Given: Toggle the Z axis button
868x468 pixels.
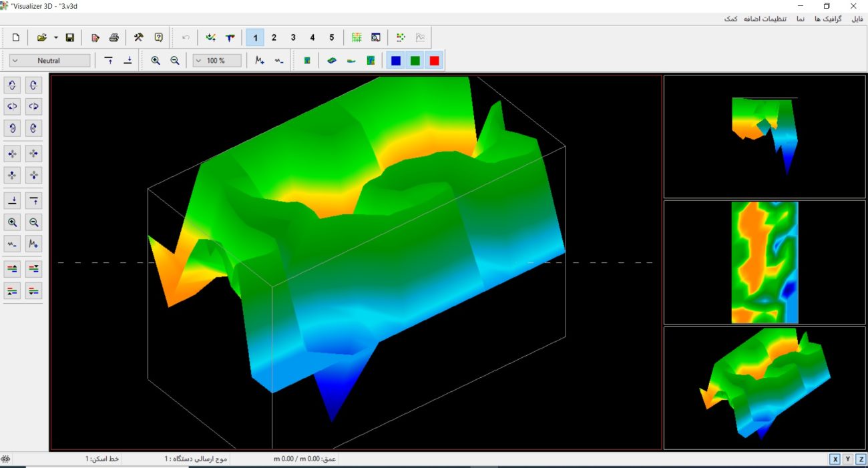Looking at the screenshot, I should click(x=861, y=459).
